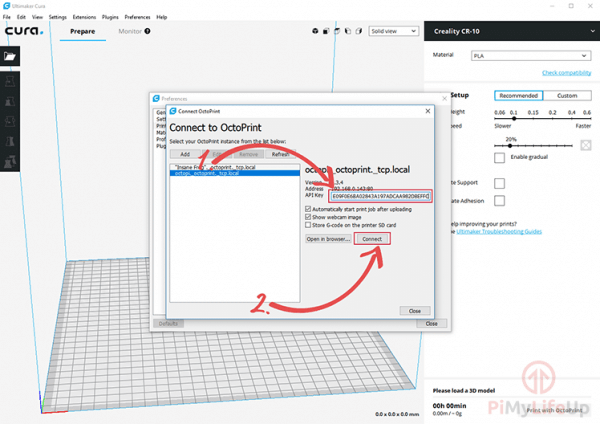This screenshot has width=600, height=424.
Task: Click Close in the Preferences window
Action: coord(431,323)
